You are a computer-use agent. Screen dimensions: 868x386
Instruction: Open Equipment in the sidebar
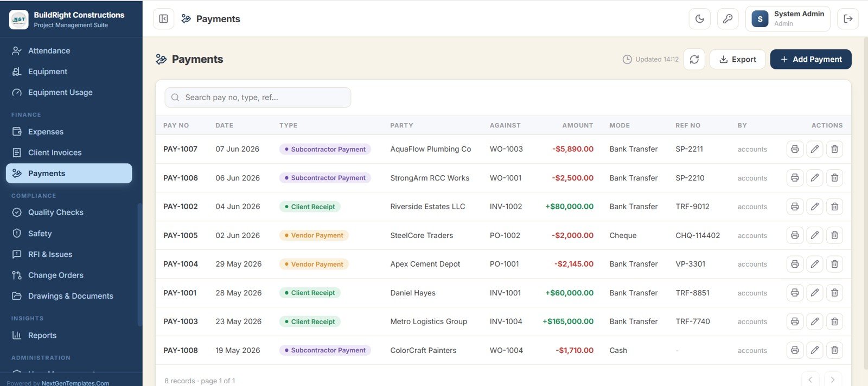69,72
